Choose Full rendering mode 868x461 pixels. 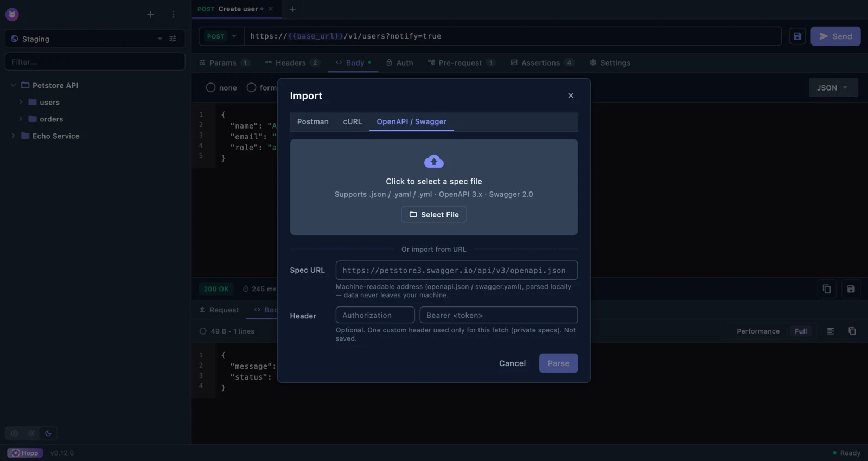click(x=801, y=331)
